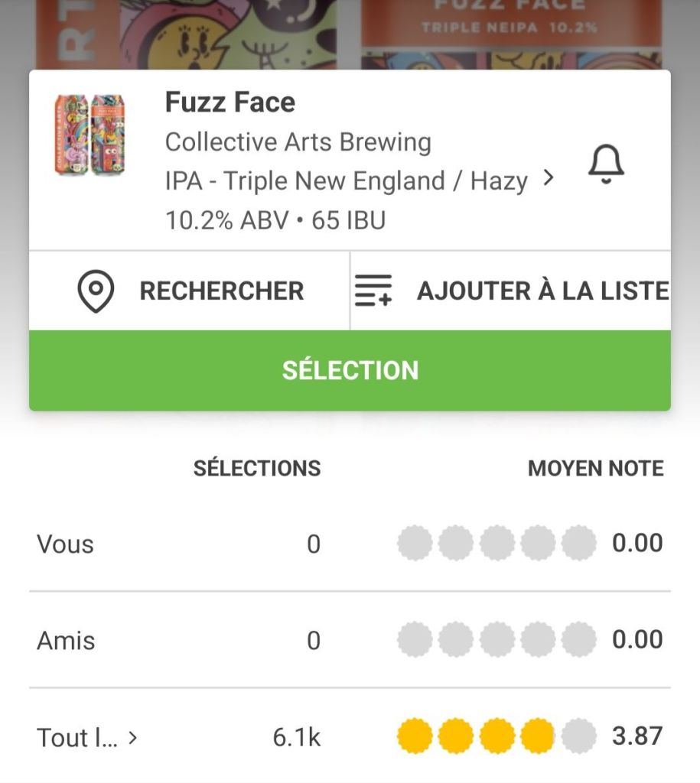Expand the IPA style chevron arrow

pos(548,178)
